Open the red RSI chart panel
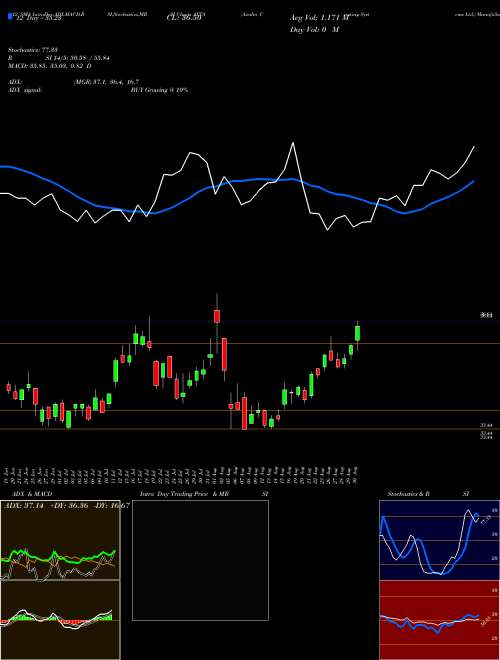 click(439, 620)
